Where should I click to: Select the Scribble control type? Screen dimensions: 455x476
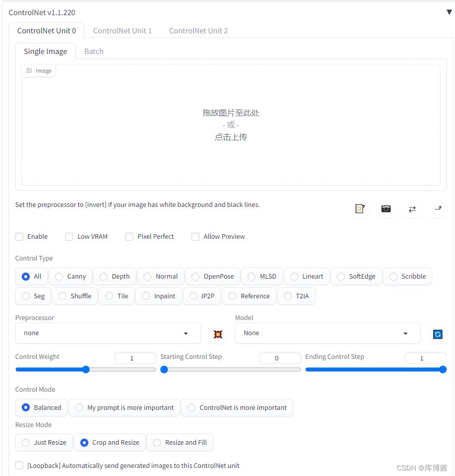tap(408, 276)
